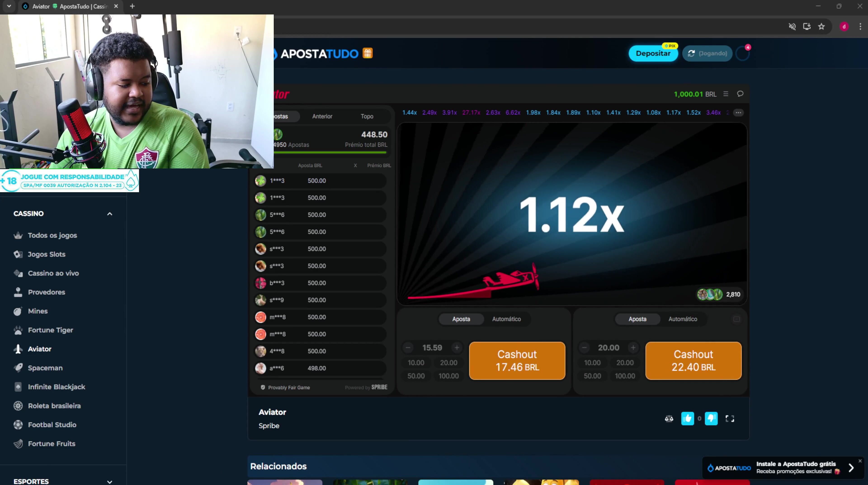Screen dimensions: 868x485
Task: Open the Instale a ApostaTudo grátis banner arrow
Action: 851,468
